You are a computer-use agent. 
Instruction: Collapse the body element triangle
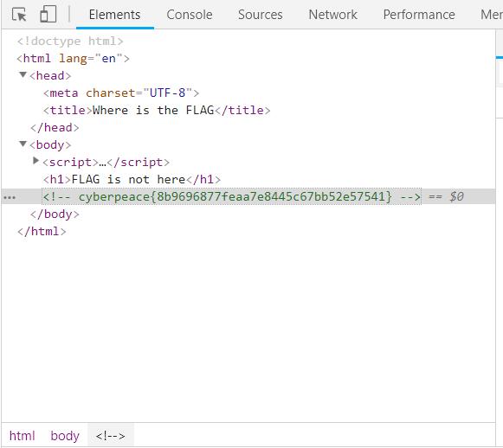tap(23, 144)
